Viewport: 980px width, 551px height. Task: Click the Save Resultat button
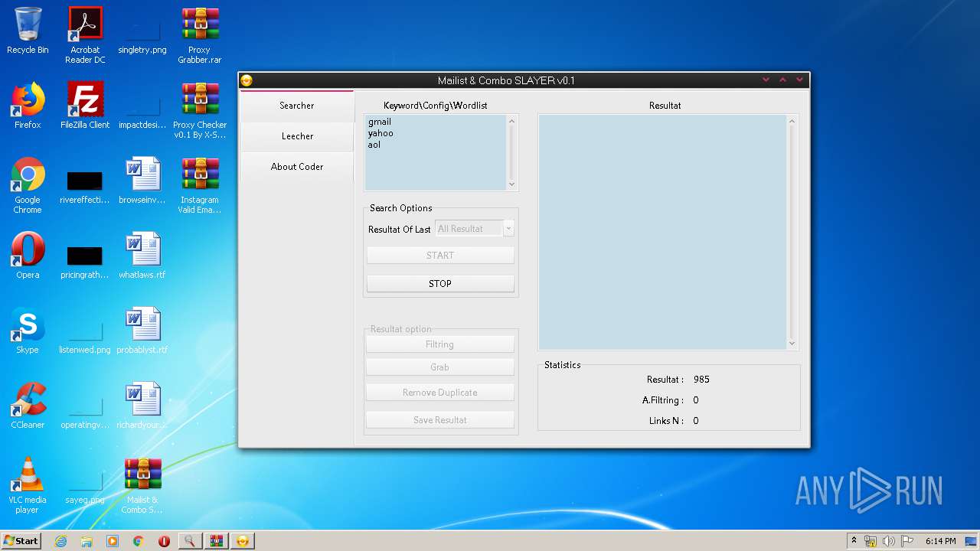coord(439,420)
